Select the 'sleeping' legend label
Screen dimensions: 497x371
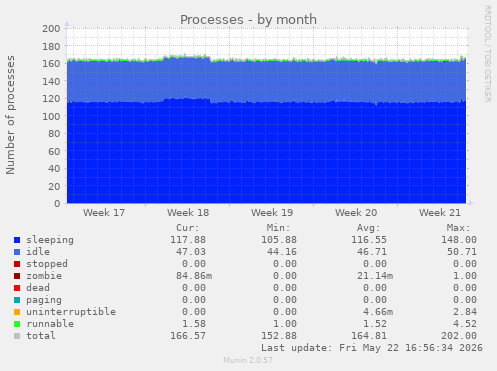[x=50, y=240]
